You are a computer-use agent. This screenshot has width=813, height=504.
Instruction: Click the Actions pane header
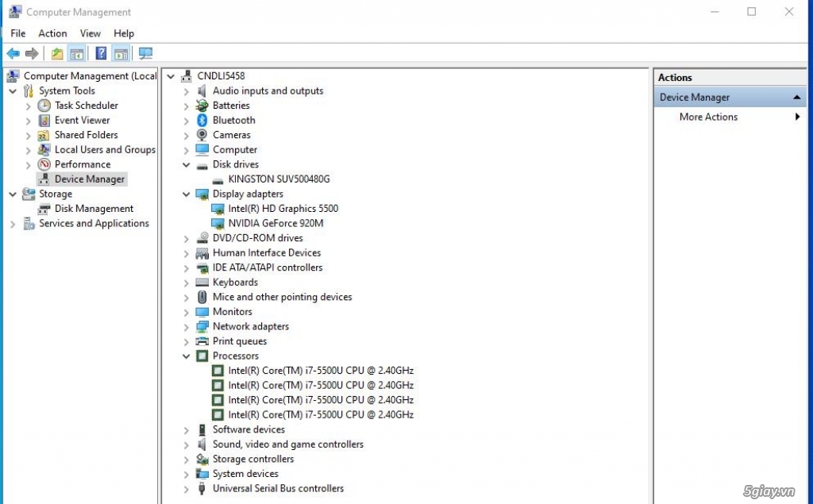click(730, 78)
